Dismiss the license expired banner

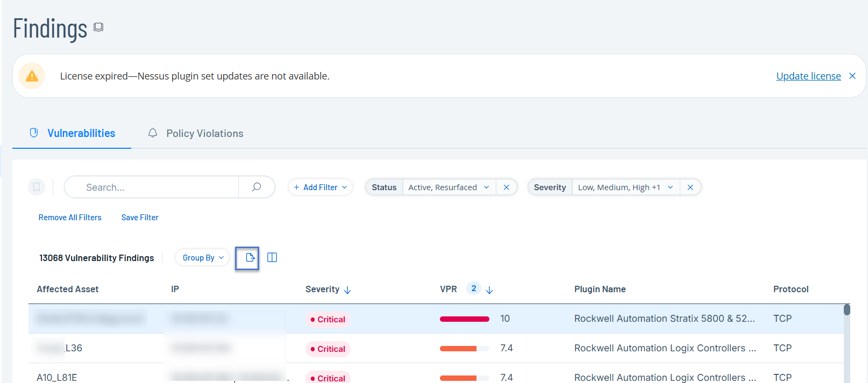tap(852, 76)
